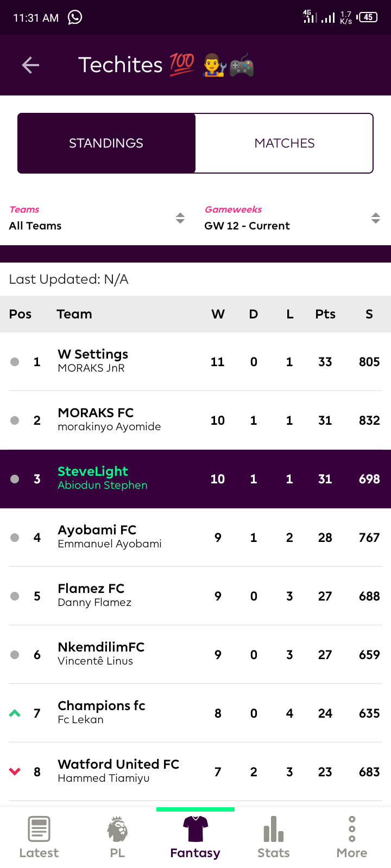Open the Teams dropdown showing All Teams
Screen dimensions: 391x868
point(97,218)
